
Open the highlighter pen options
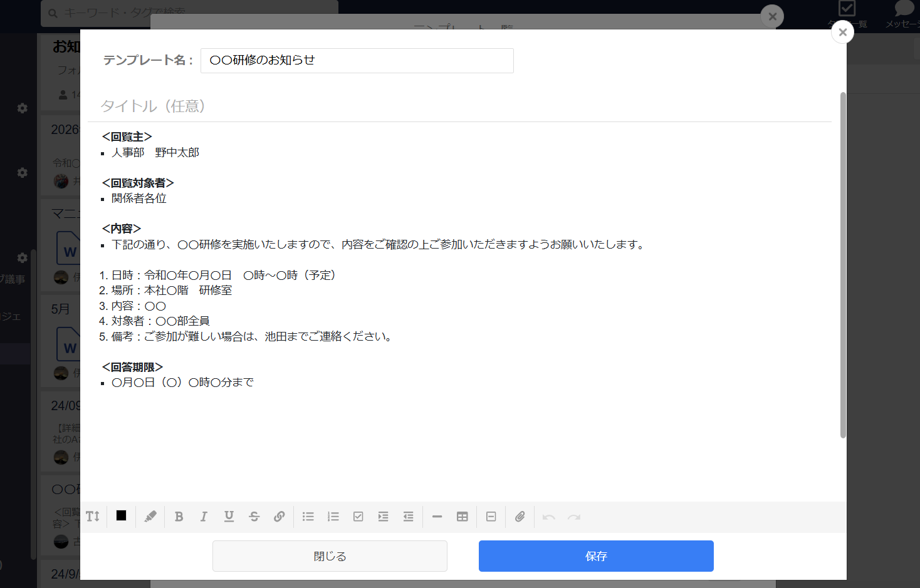[150, 517]
